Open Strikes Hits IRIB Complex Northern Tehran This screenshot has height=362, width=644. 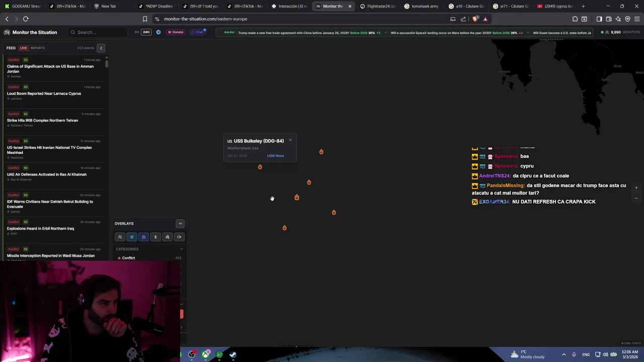[42, 121]
